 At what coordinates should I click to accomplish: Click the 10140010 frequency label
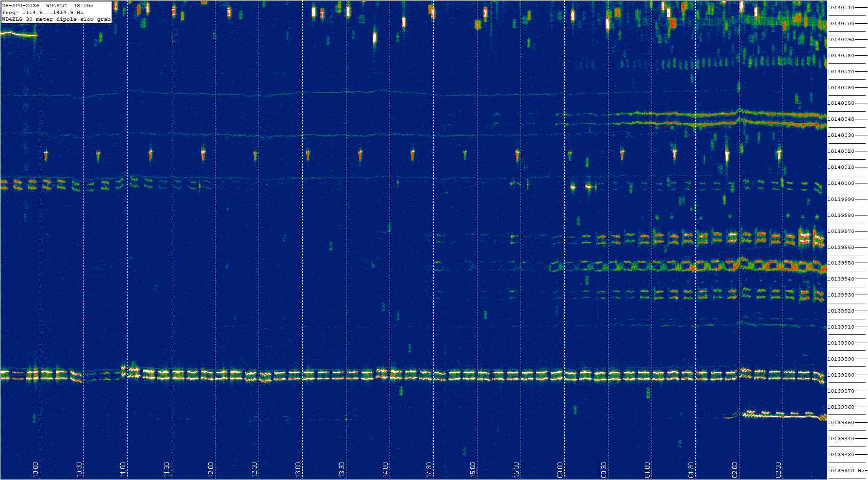(x=841, y=167)
